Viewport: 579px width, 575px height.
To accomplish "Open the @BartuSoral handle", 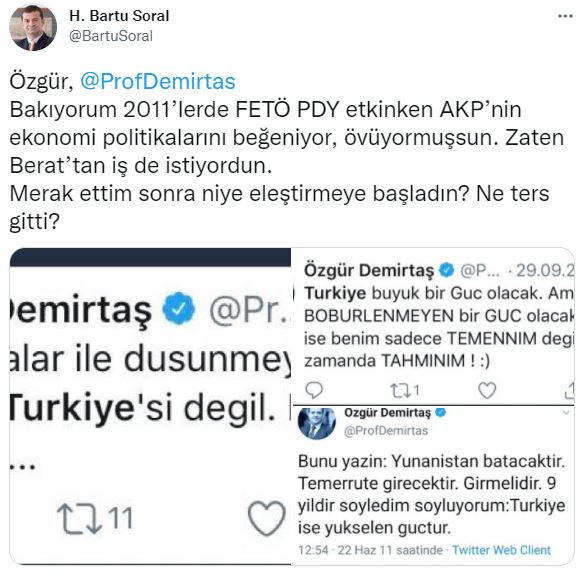I will (x=111, y=36).
